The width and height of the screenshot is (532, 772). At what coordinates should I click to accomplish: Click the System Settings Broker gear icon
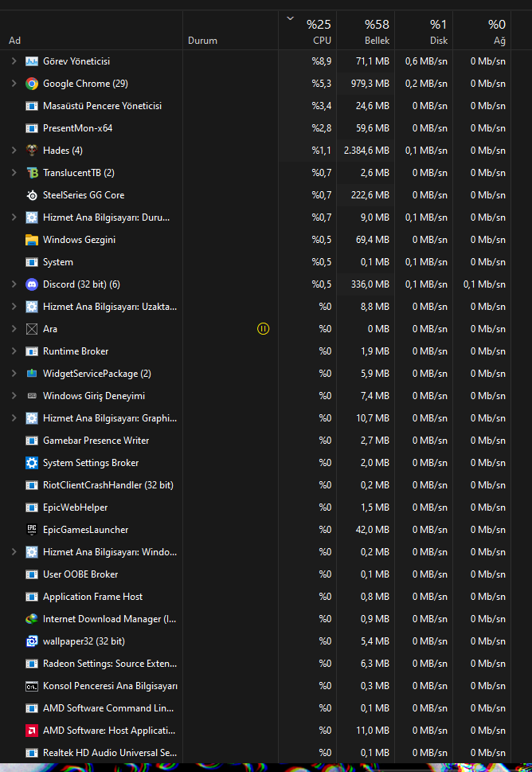pos(32,463)
